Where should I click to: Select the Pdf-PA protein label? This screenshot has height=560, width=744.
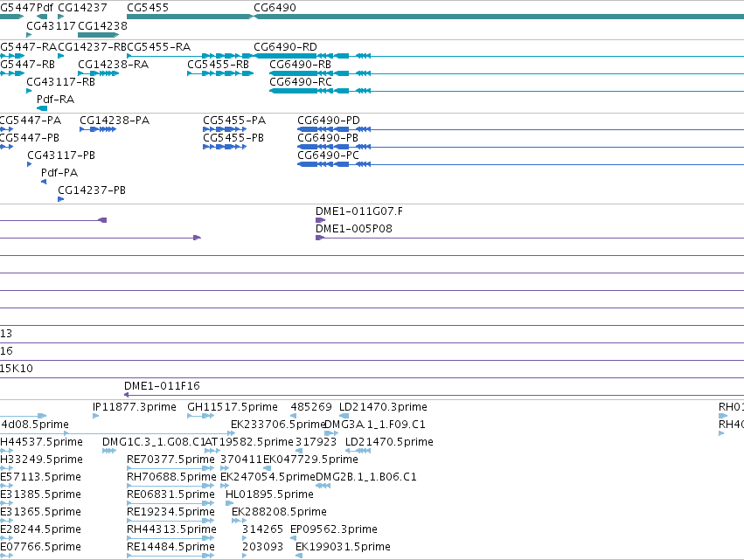click(59, 173)
